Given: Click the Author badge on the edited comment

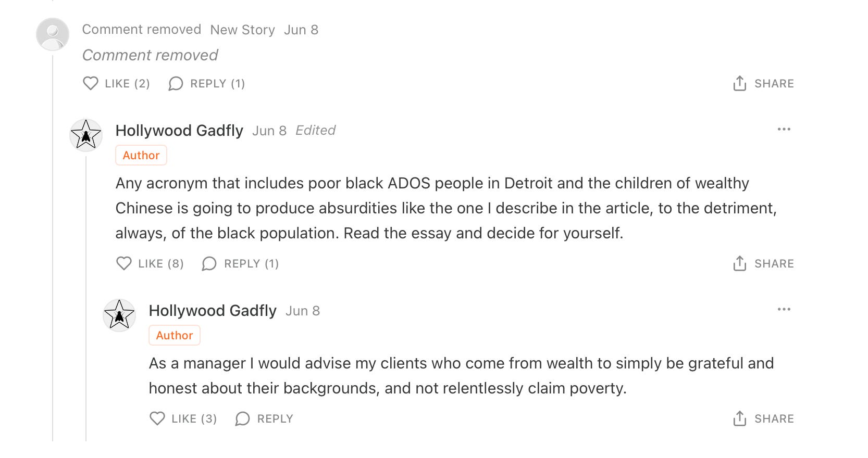Looking at the screenshot, I should 141,155.
